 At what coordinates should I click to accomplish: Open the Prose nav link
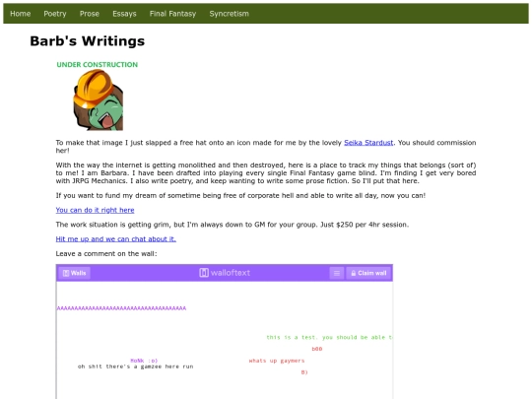point(90,14)
